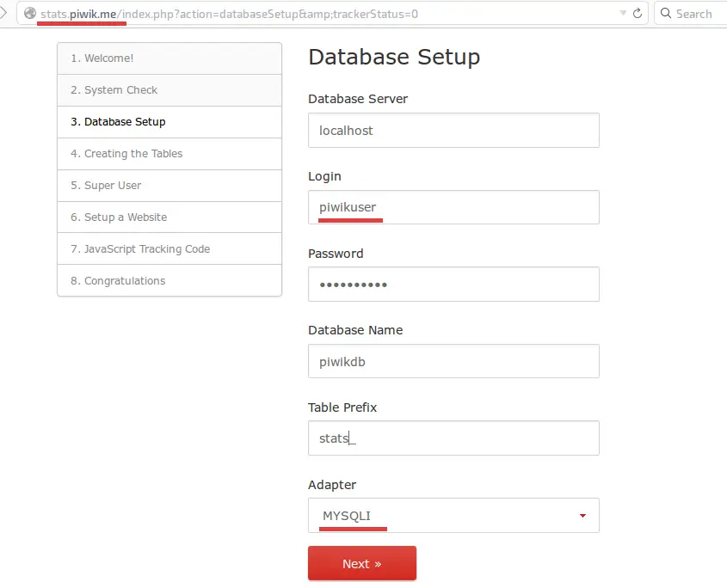Jump to the Congratulations step
The width and height of the screenshot is (727, 588).
(x=169, y=280)
